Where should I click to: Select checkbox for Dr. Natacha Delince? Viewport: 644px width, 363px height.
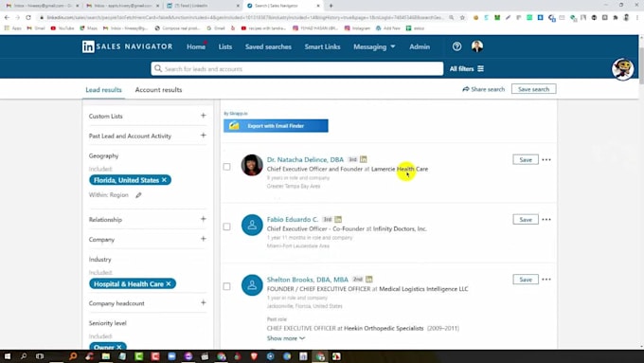tap(226, 167)
